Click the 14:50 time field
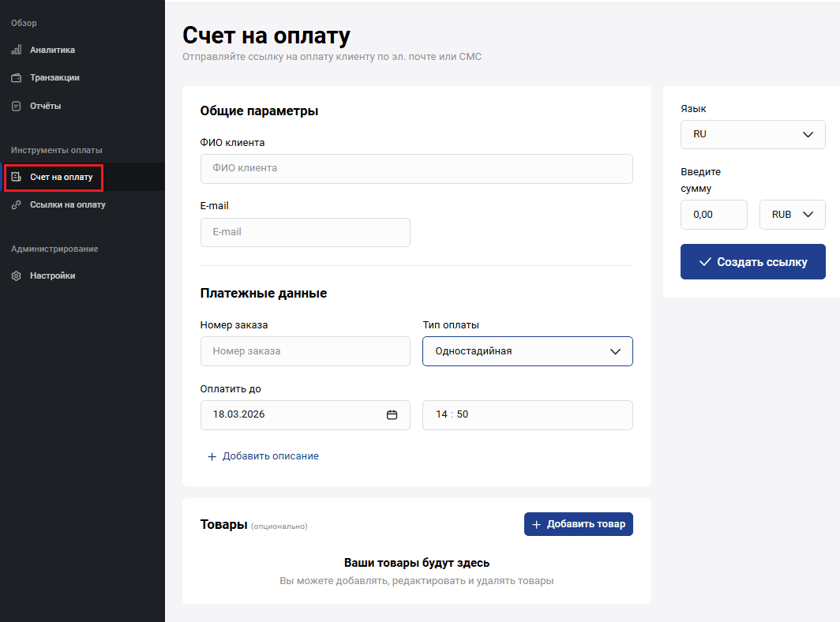The width and height of the screenshot is (840, 622). pyautogui.click(x=527, y=415)
